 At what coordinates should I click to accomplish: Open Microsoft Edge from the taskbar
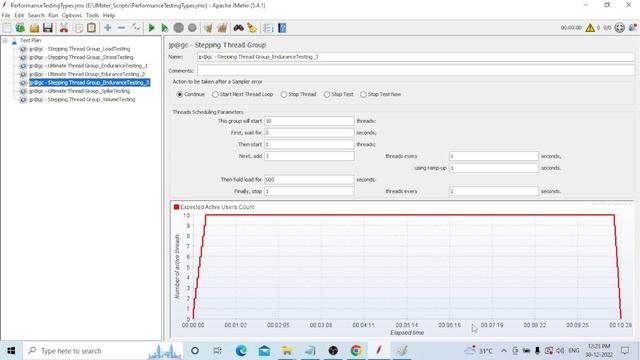241,351
